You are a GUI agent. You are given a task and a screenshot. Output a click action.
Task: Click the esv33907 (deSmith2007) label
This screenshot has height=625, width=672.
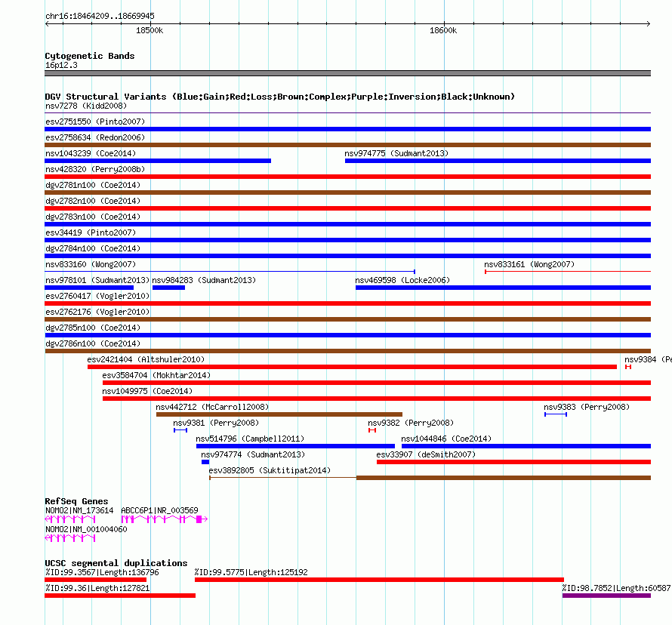point(426,454)
